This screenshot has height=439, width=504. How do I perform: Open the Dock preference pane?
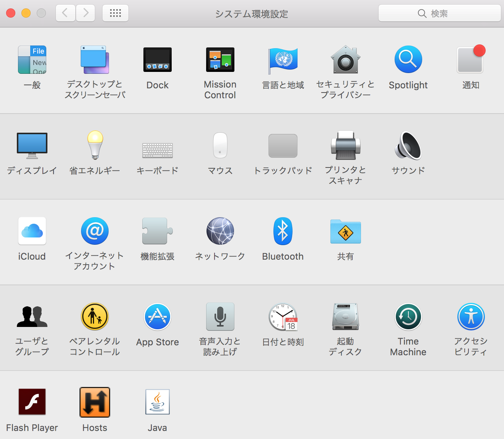158,60
